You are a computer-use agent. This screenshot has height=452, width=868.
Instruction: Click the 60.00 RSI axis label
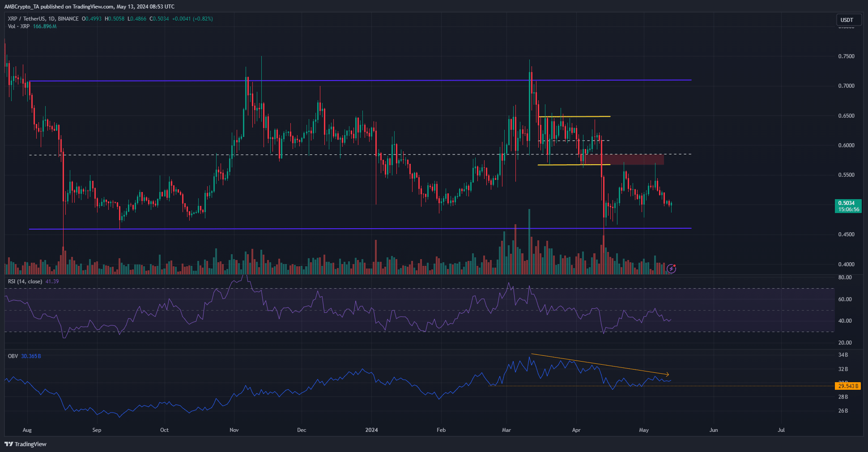[x=845, y=299]
